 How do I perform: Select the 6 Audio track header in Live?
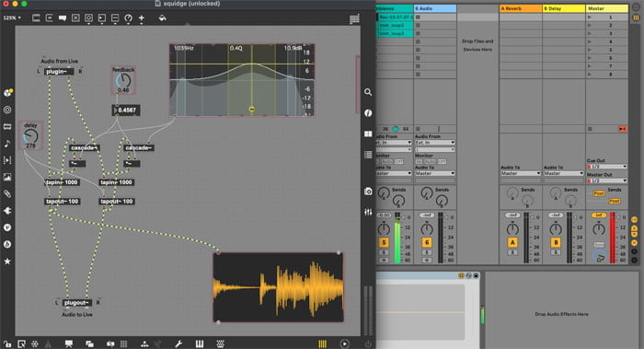coord(435,8)
